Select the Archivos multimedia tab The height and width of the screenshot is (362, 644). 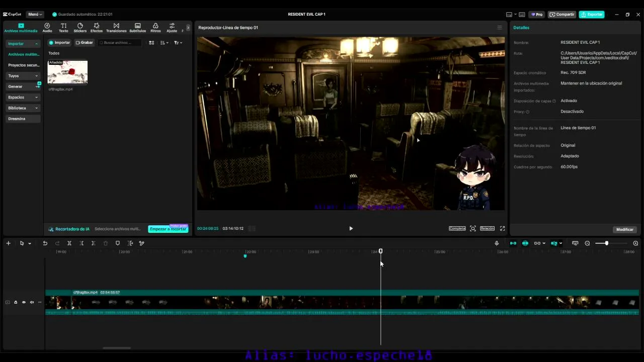pos(21,28)
